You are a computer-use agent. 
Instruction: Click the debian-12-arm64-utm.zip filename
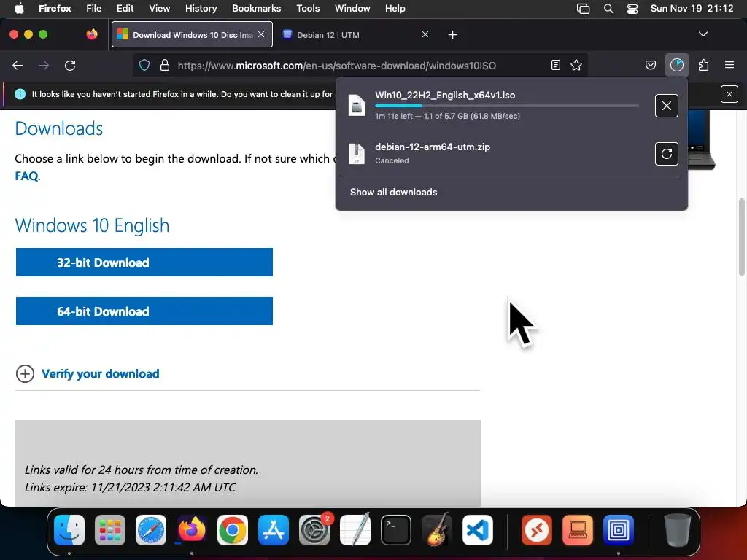[x=433, y=147]
